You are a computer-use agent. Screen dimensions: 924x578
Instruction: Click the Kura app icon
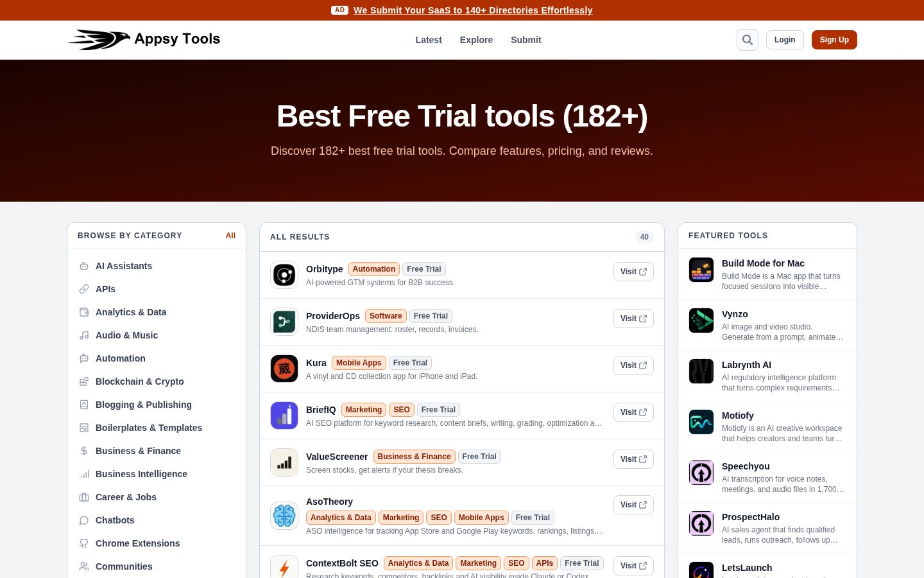284,369
